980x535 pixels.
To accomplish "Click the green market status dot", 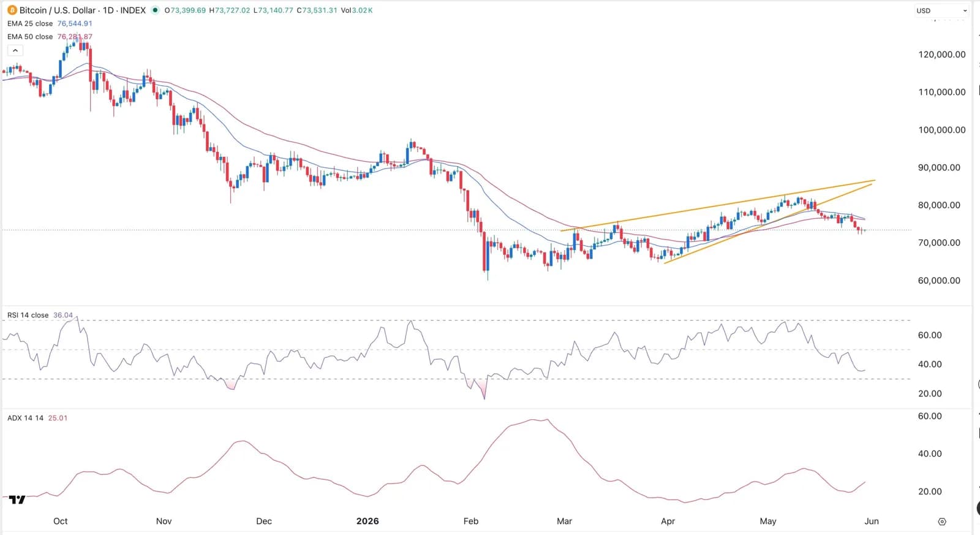I will (156, 10).
